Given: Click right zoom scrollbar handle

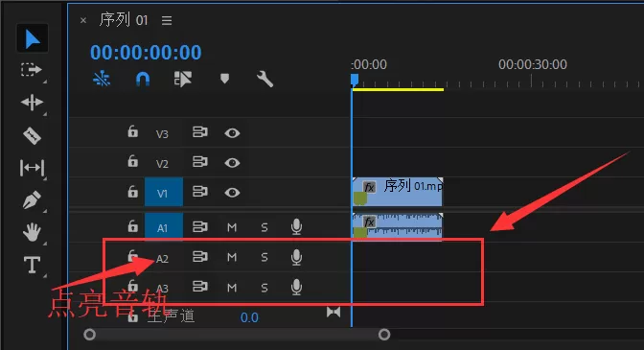Looking at the screenshot, I should coord(384,335).
